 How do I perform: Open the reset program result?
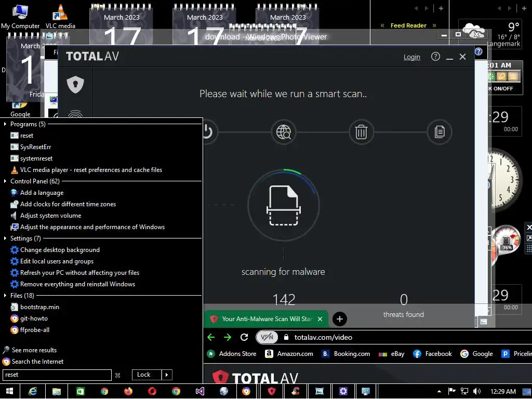click(22, 136)
